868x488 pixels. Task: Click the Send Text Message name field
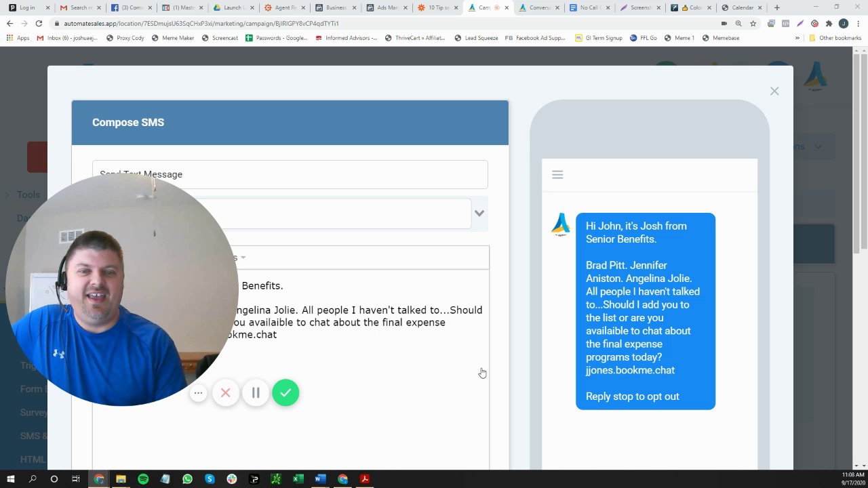click(290, 174)
